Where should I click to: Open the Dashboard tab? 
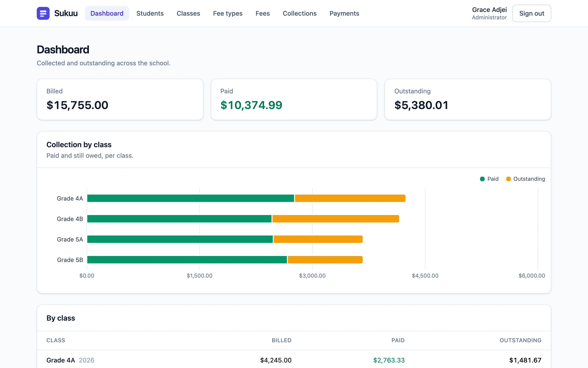pyautogui.click(x=107, y=13)
